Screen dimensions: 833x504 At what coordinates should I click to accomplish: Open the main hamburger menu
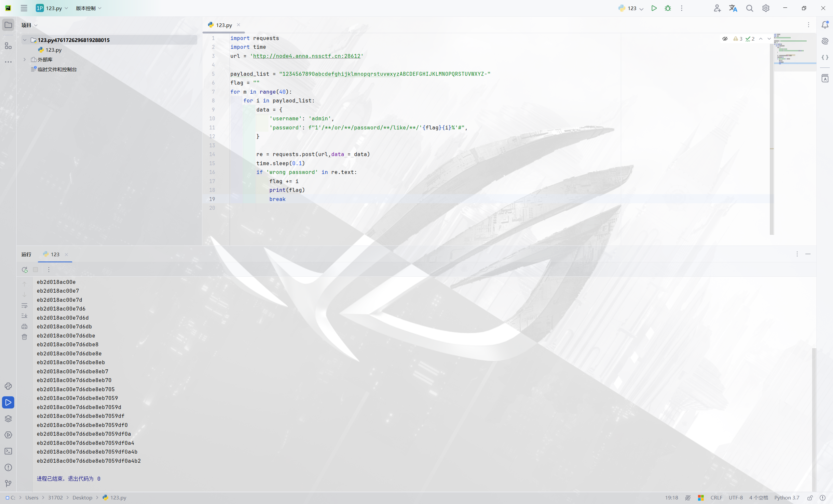pos(24,8)
